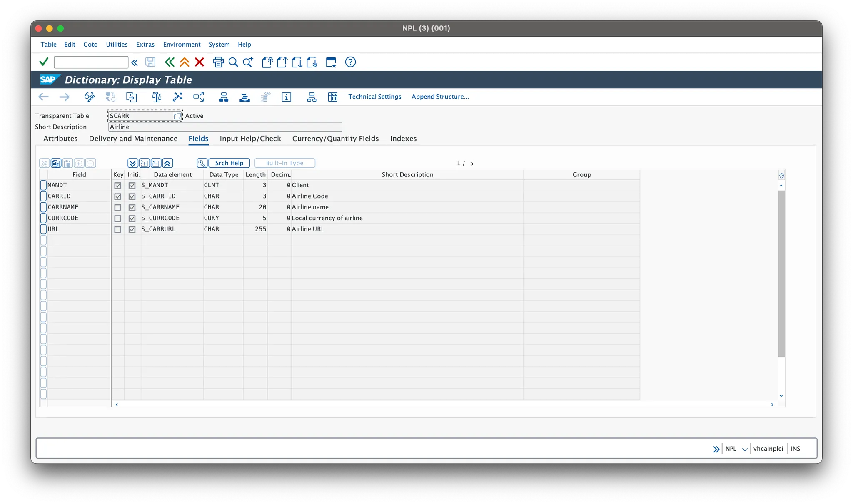Open the Help question mark icon
This screenshot has width=853, height=504.
pos(350,62)
